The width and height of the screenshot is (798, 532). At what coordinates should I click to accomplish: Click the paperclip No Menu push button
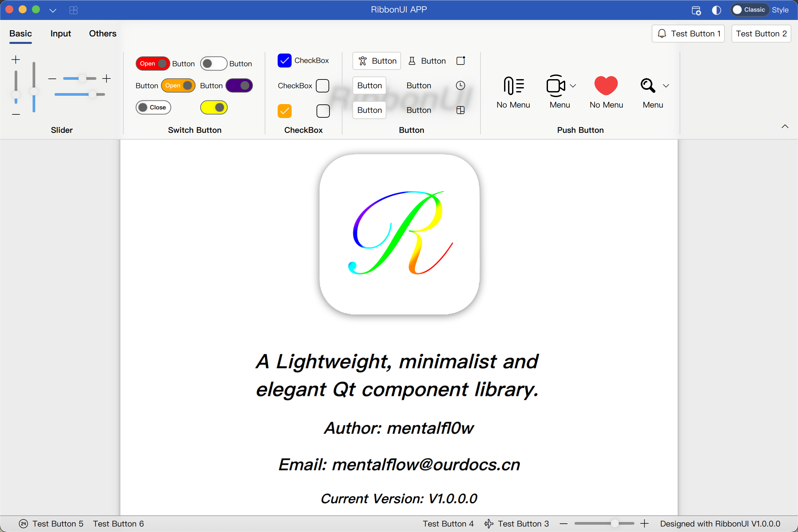point(513,92)
